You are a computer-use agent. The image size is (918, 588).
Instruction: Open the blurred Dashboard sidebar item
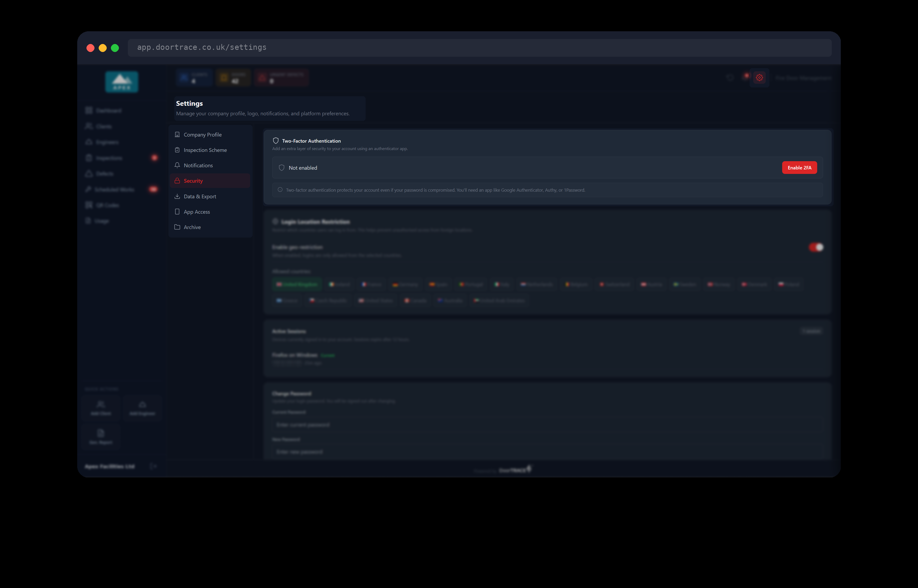coord(122,110)
